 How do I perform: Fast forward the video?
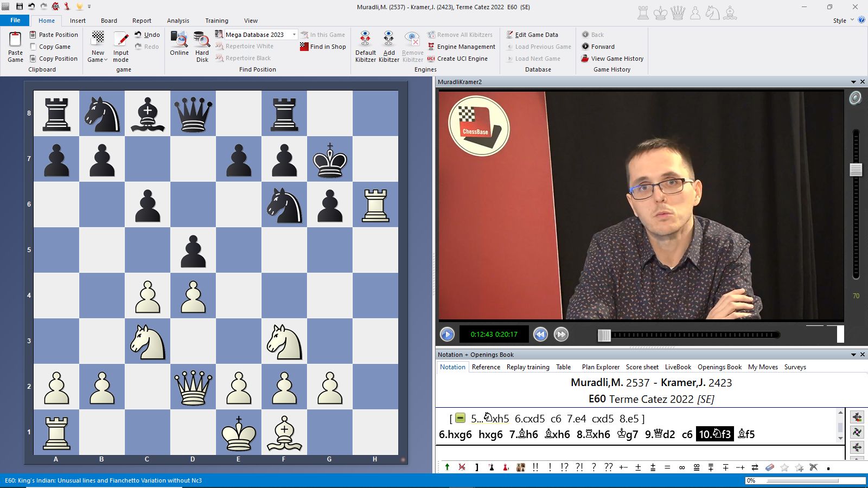(x=561, y=335)
